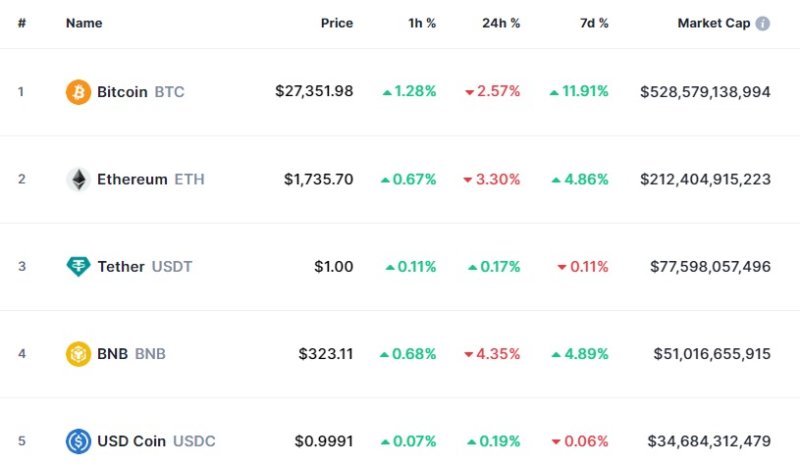The image size is (800, 465).
Task: Click the BNB logo icon
Action: [78, 354]
